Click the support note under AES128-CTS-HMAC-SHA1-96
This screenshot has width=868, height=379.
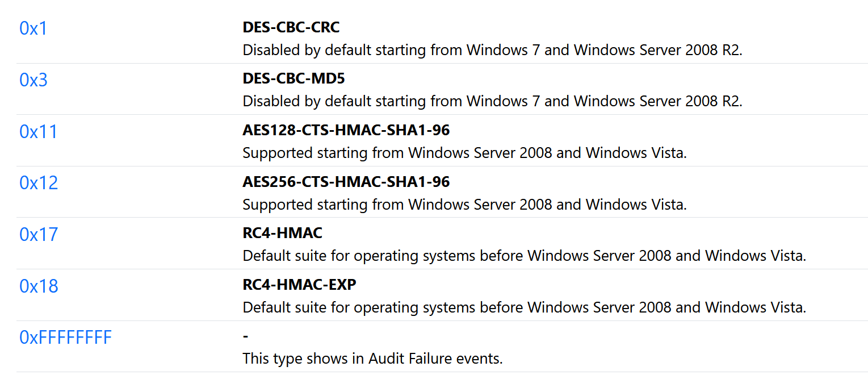coord(464,153)
